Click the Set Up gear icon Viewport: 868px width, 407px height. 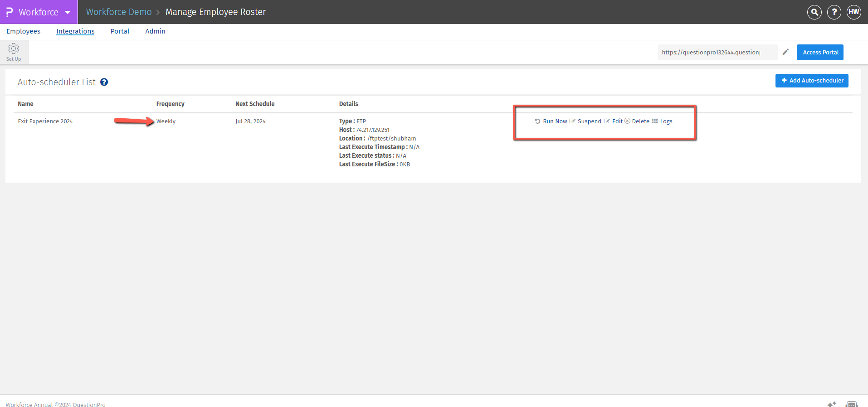tap(14, 49)
